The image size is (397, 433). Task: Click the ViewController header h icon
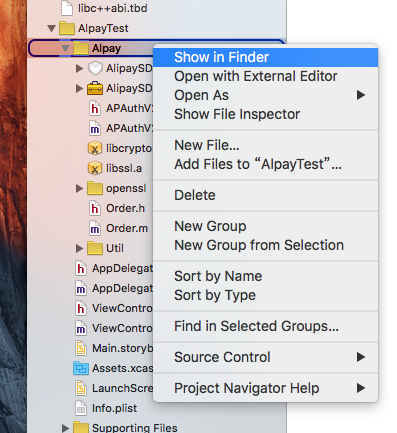click(81, 309)
